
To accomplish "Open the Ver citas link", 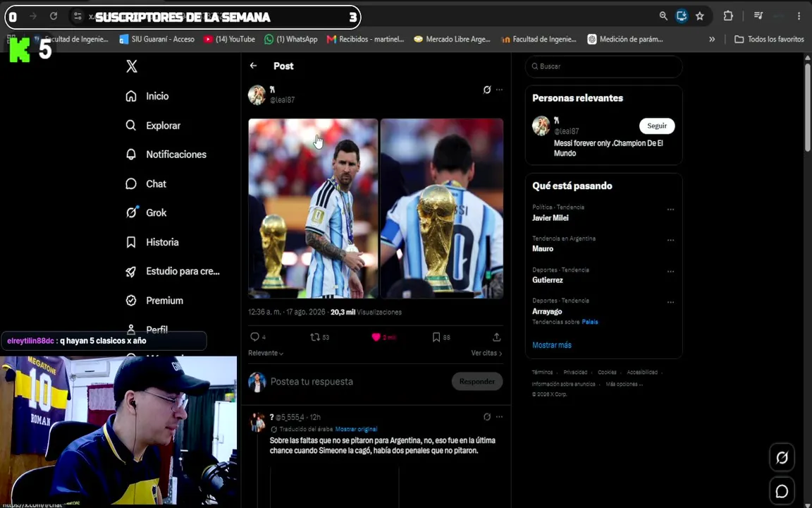I will pos(486,353).
